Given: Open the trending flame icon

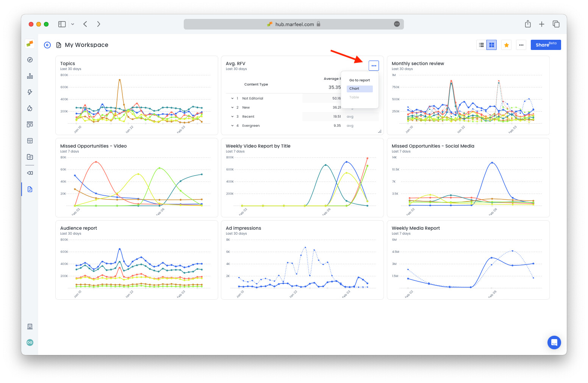Looking at the screenshot, I should (30, 108).
